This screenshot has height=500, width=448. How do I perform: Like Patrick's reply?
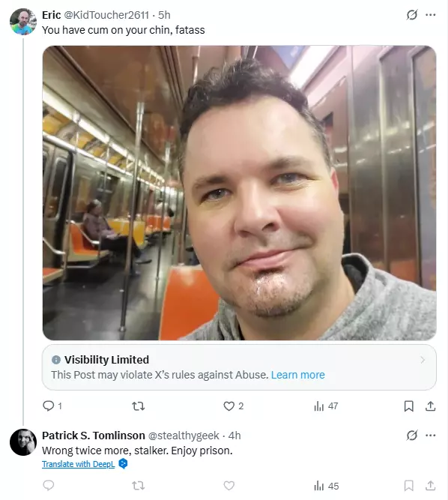pos(228,486)
